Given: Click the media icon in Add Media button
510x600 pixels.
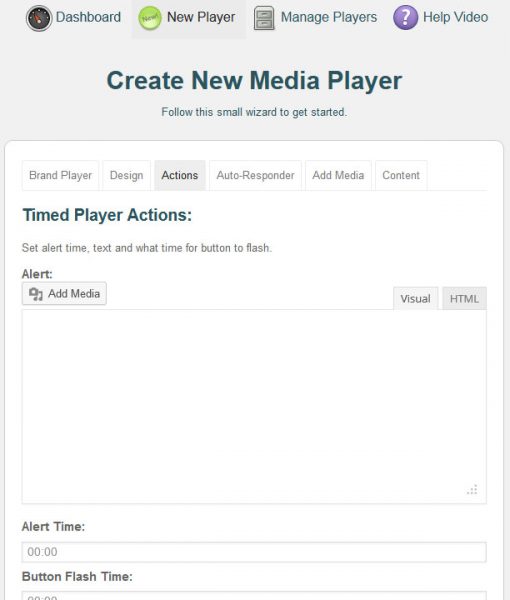Looking at the screenshot, I should click(36, 294).
